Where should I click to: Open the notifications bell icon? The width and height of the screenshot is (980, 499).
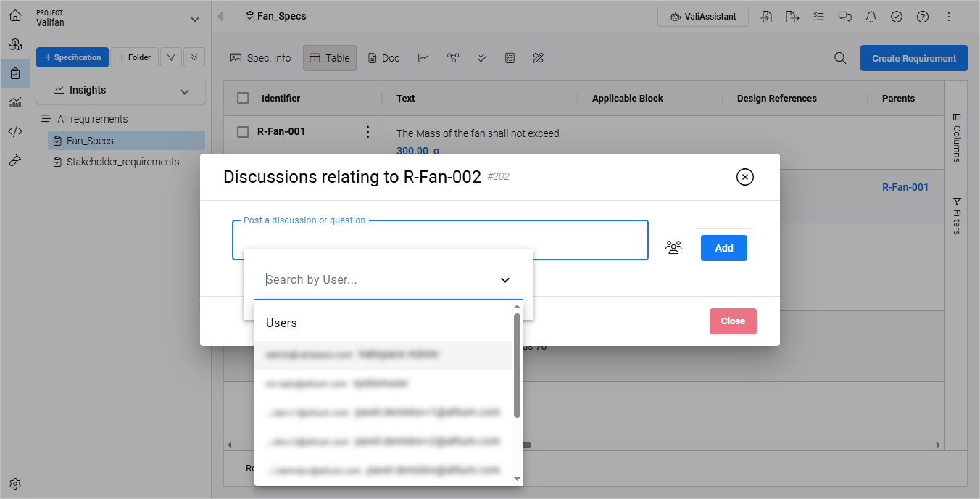click(x=871, y=17)
